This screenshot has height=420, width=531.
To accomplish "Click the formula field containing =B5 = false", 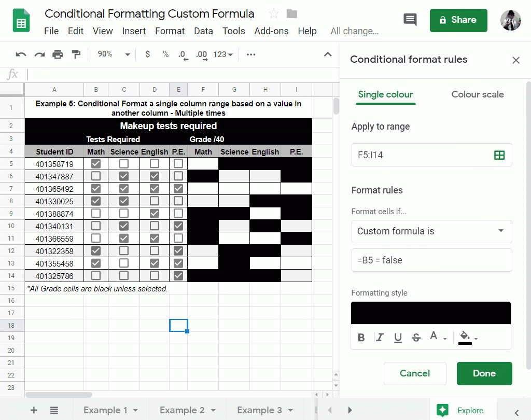I will pos(431,260).
